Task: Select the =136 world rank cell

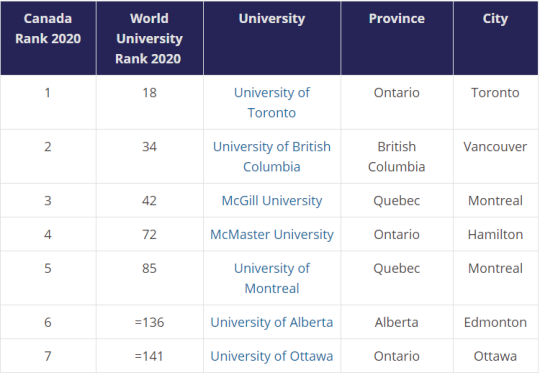Action: pyautogui.click(x=149, y=322)
